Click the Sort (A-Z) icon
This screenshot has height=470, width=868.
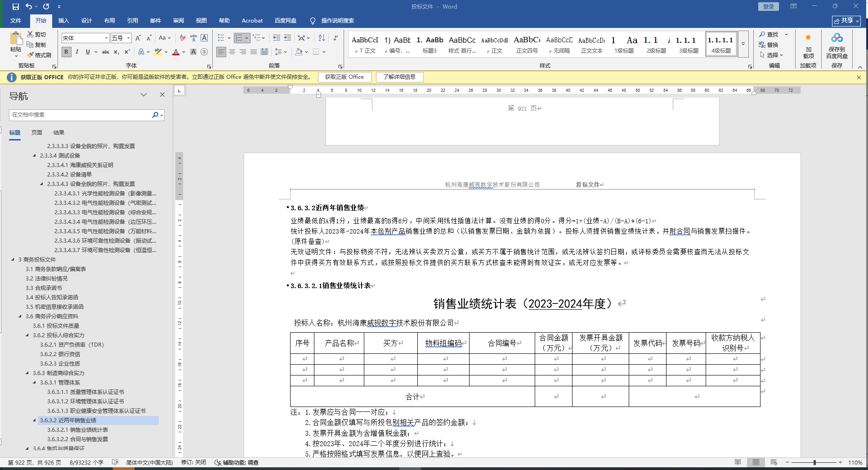[322, 38]
